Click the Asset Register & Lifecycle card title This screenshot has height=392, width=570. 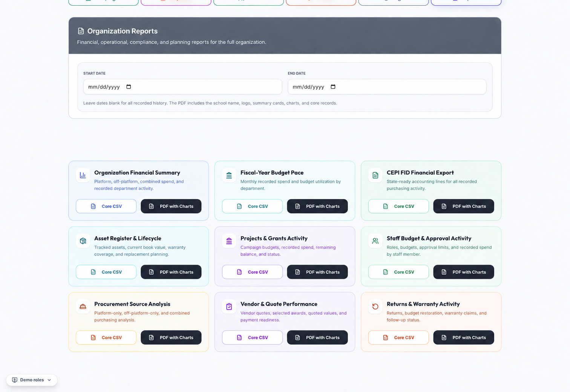tap(128, 238)
